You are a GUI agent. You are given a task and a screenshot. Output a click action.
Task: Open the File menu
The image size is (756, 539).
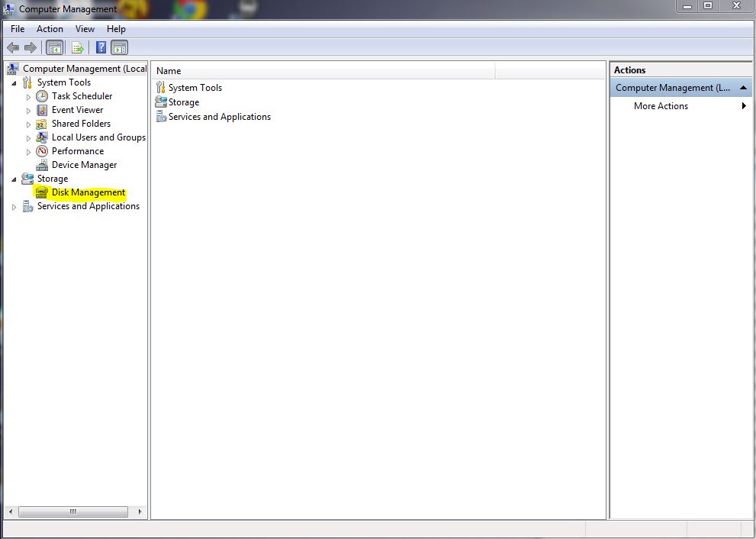point(18,29)
